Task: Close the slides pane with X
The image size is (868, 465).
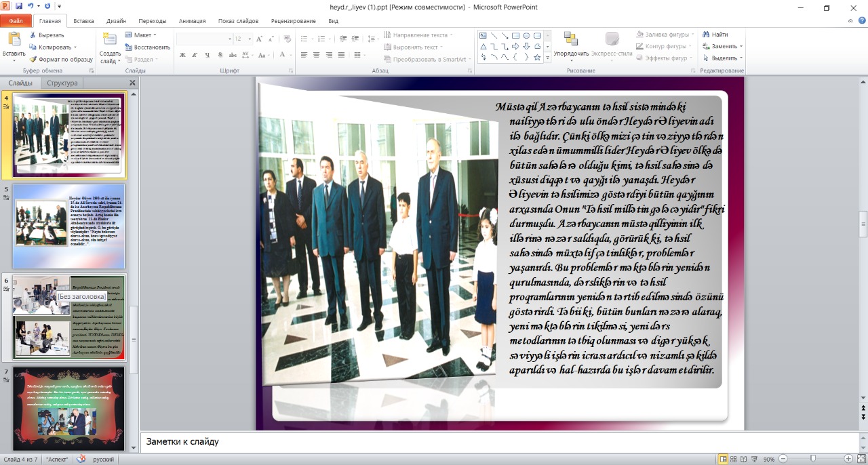Action: 132,83
